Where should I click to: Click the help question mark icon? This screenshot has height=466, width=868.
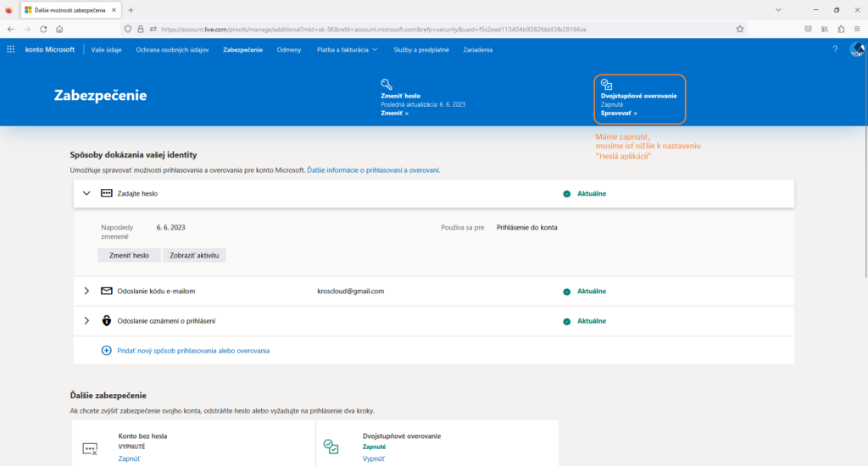coord(834,50)
